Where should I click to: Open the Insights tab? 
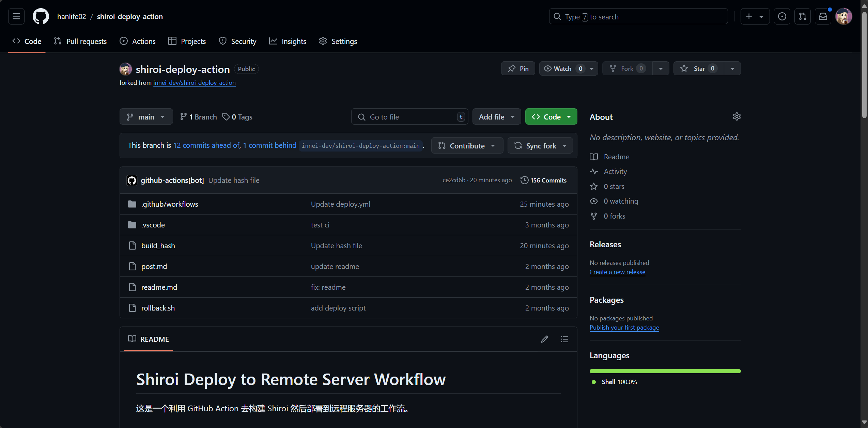click(288, 41)
